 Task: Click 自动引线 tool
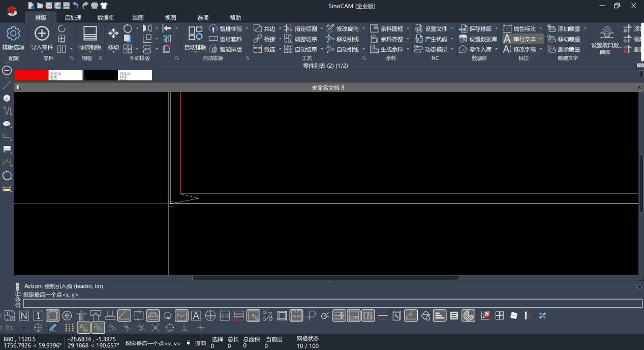coord(343,49)
